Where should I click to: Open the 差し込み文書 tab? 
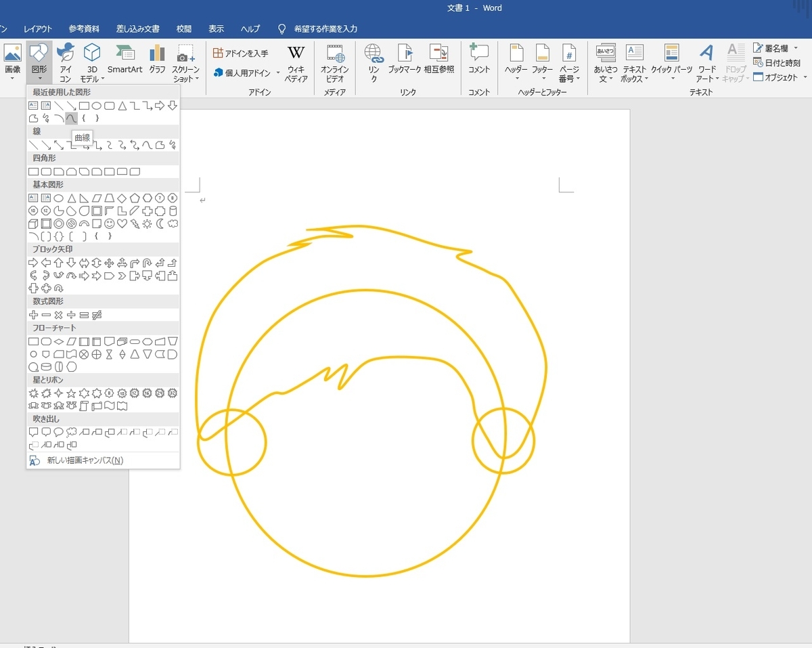click(138, 29)
